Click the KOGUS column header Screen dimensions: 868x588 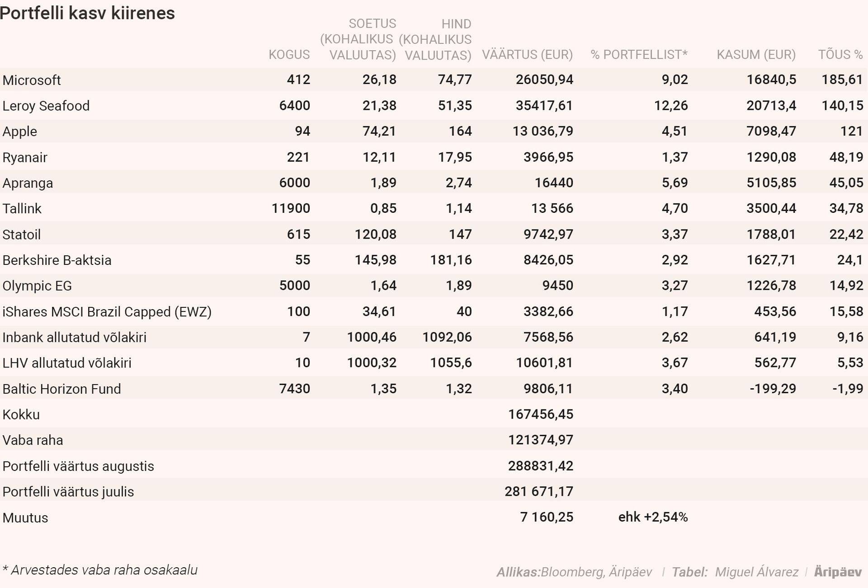click(289, 55)
